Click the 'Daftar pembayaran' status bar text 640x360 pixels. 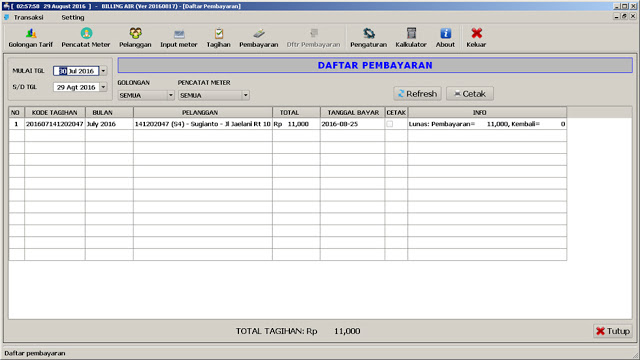pyautogui.click(x=35, y=353)
